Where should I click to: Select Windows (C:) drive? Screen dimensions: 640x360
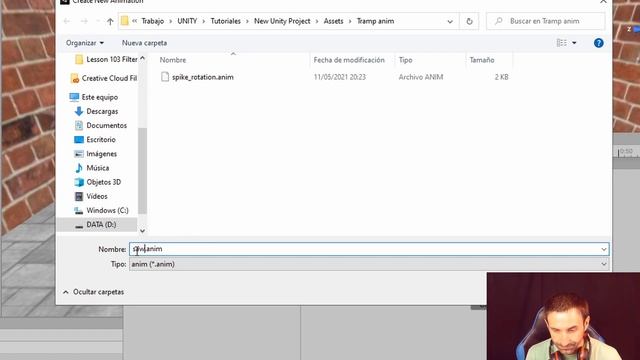coord(101,211)
